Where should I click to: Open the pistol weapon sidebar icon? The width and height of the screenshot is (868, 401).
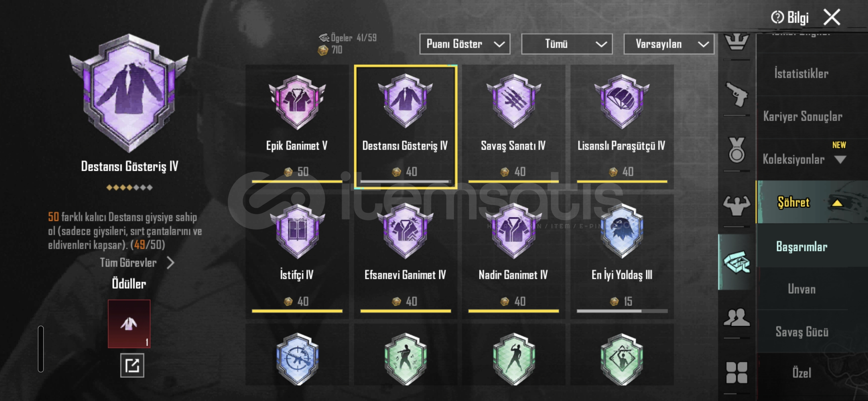[x=737, y=94]
